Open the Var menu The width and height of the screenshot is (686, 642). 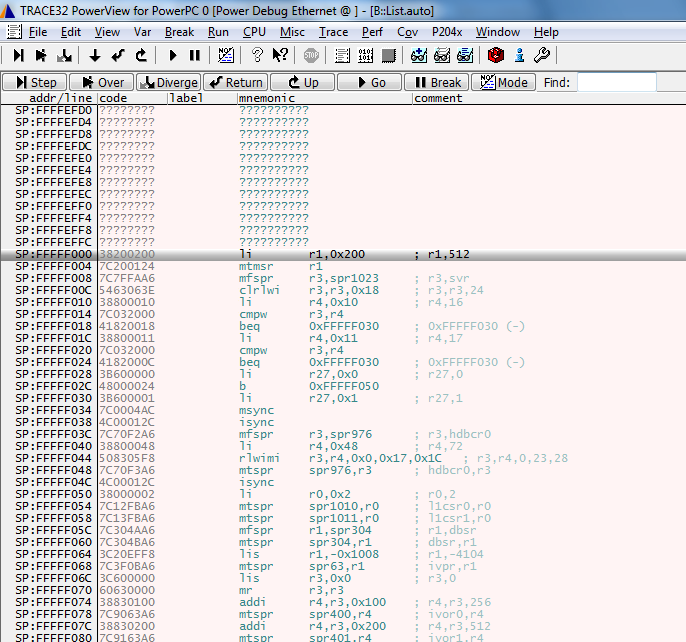pos(142,32)
